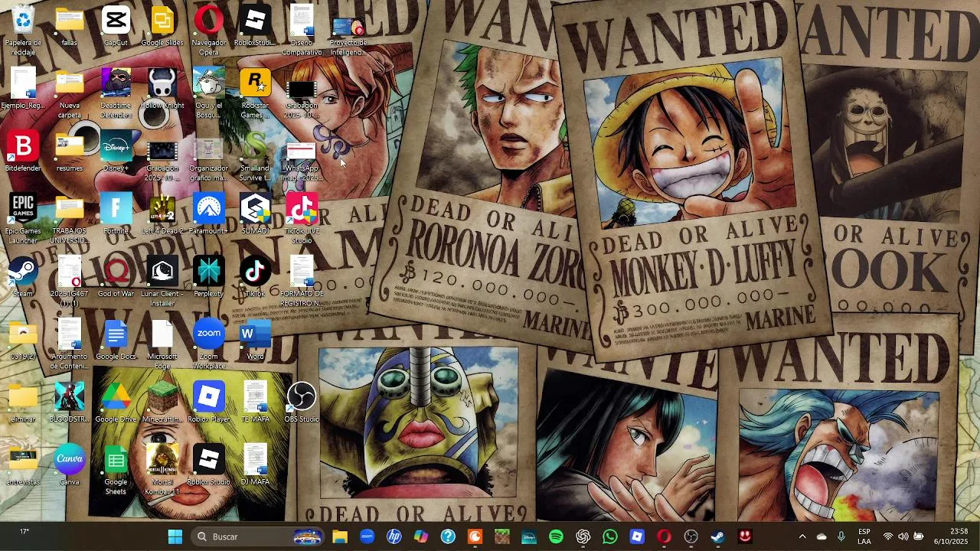This screenshot has height=551, width=980.
Task: Open the Windows Start menu
Action: (x=175, y=536)
